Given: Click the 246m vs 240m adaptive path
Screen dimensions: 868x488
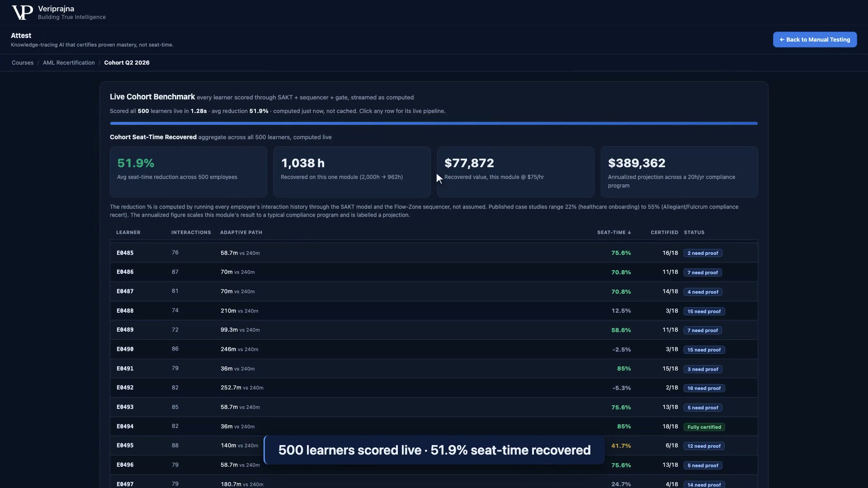Looking at the screenshot, I should pos(239,349).
